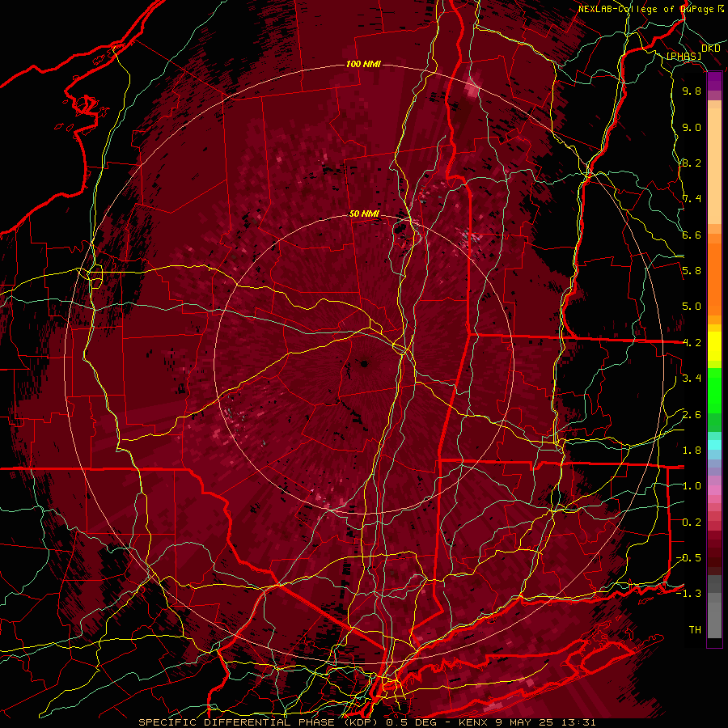Viewport: 728px width, 728px height.
Task: Select the purple colorbar segment at top
Action: (714, 82)
